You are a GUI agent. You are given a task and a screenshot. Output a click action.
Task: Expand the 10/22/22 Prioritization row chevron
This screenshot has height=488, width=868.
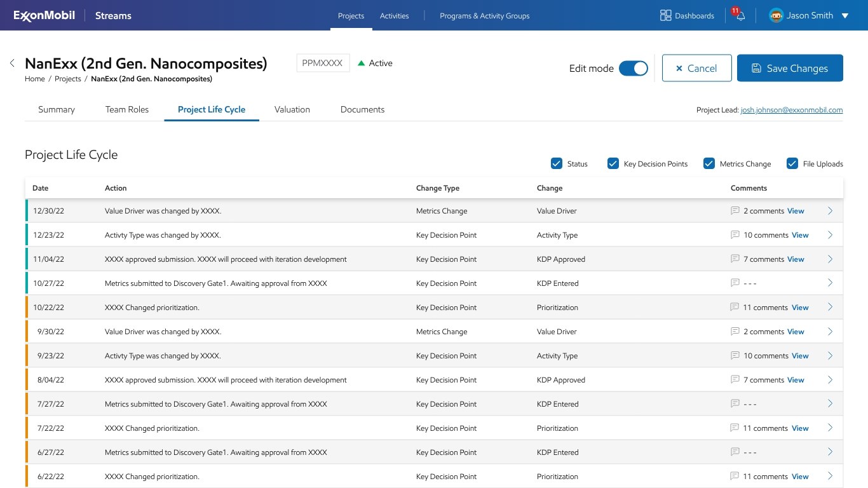click(x=830, y=307)
